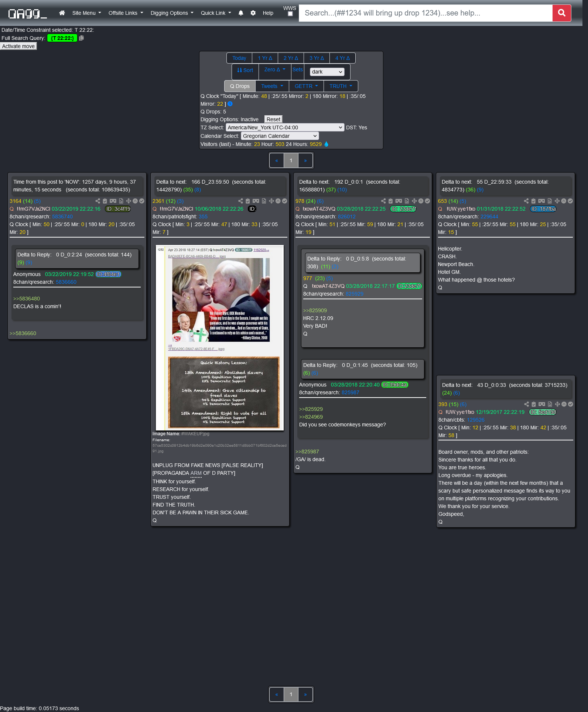Viewport: 588px width, 712px height.
Task: Open goggles view icon on drop 393
Action: 542,404
